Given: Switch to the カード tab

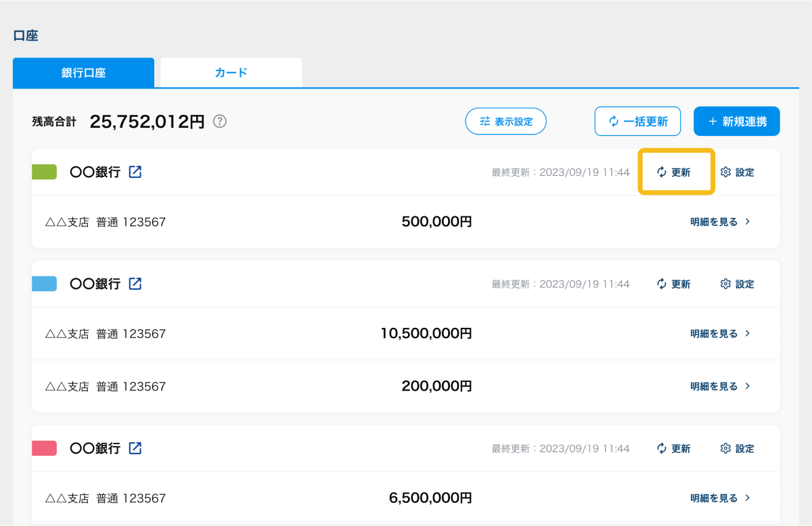Looking at the screenshot, I should (231, 73).
